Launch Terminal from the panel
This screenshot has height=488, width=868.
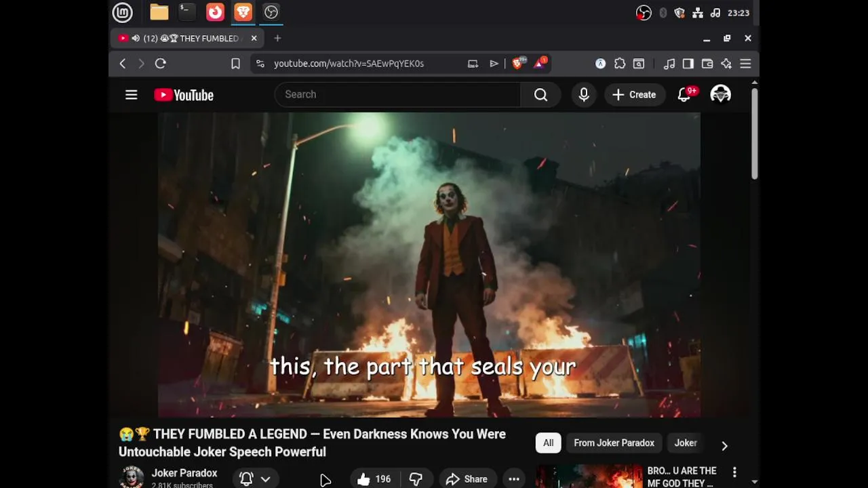point(187,12)
